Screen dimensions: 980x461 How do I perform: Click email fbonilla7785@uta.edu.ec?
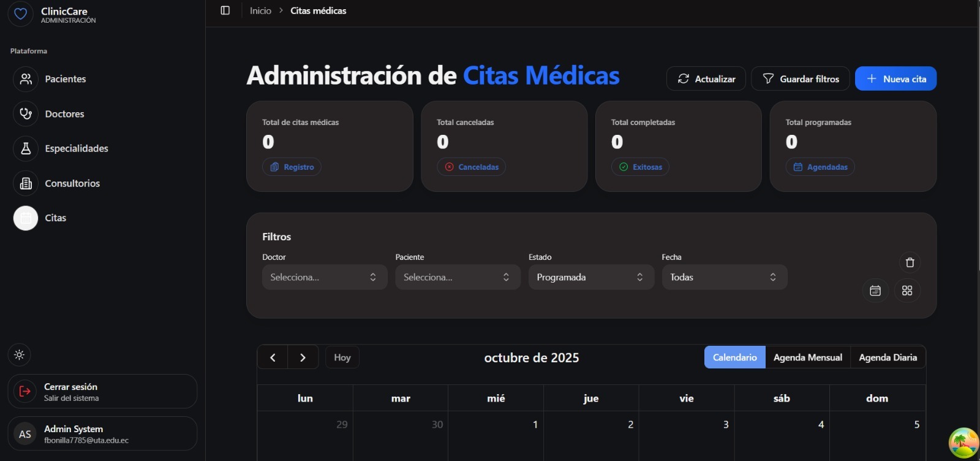pos(86,441)
